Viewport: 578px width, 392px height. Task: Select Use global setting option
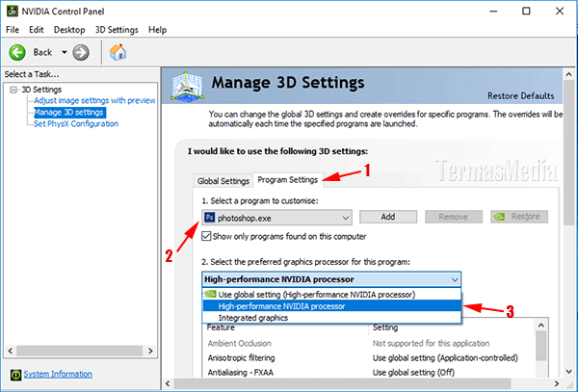click(331, 295)
